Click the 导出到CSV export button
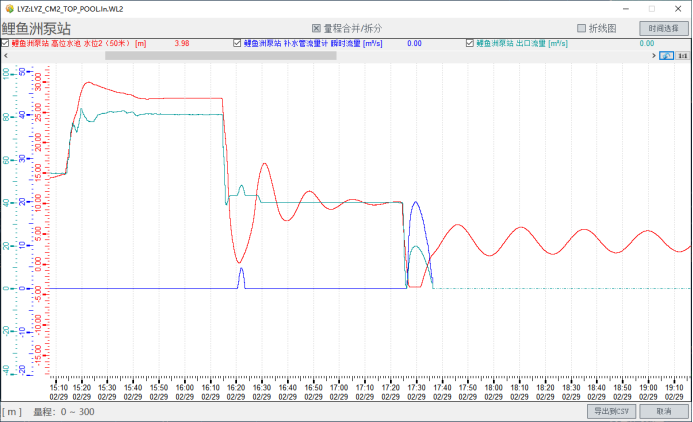 [x=610, y=411]
